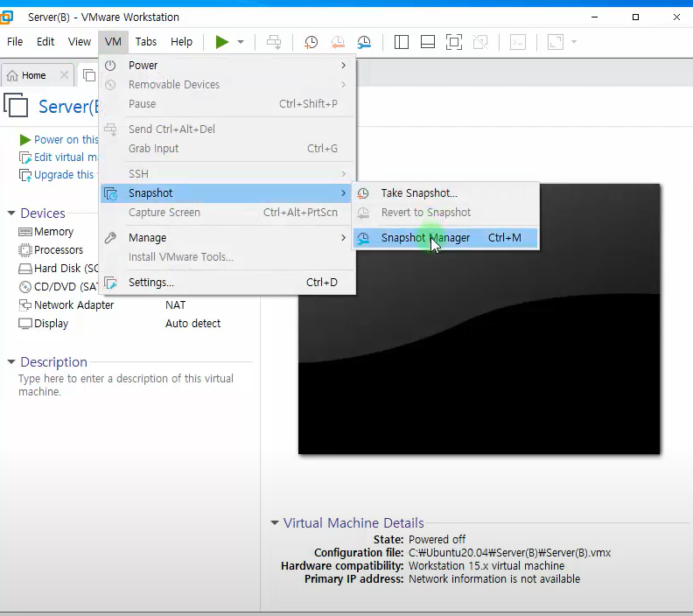Image resolution: width=693 pixels, height=616 pixels.
Task: Click the Snapshot menu item's icon
Action: 110,193
